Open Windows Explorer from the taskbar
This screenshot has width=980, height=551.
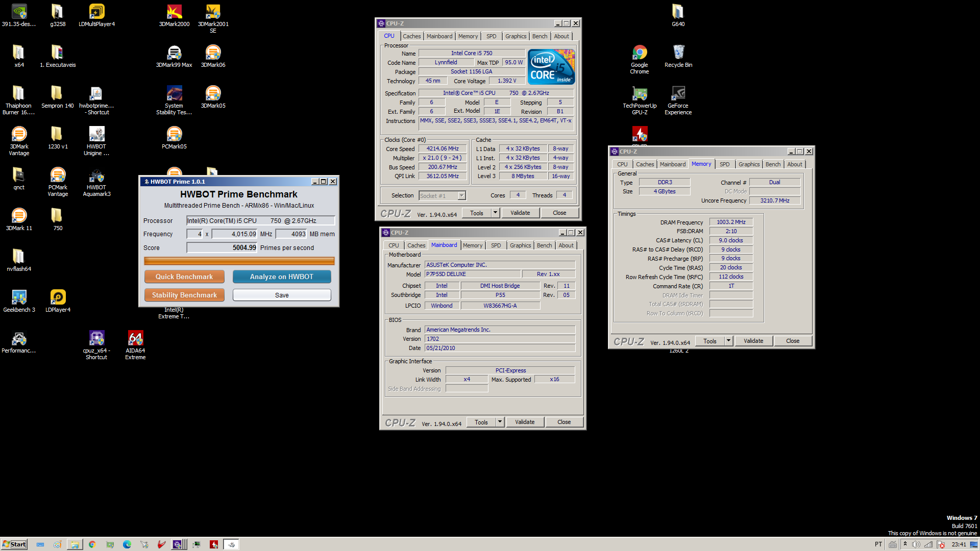point(75,544)
